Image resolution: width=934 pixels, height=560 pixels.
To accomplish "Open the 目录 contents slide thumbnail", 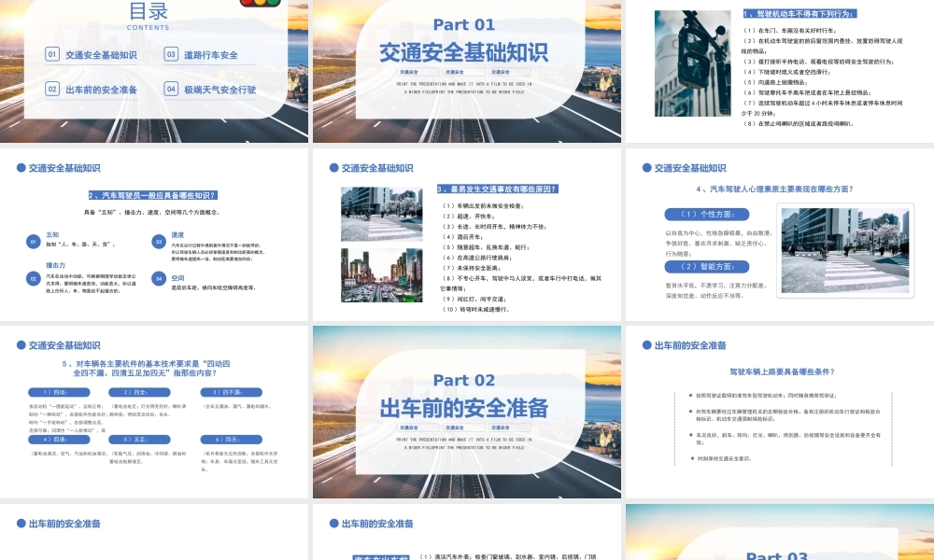I will tap(154, 71).
